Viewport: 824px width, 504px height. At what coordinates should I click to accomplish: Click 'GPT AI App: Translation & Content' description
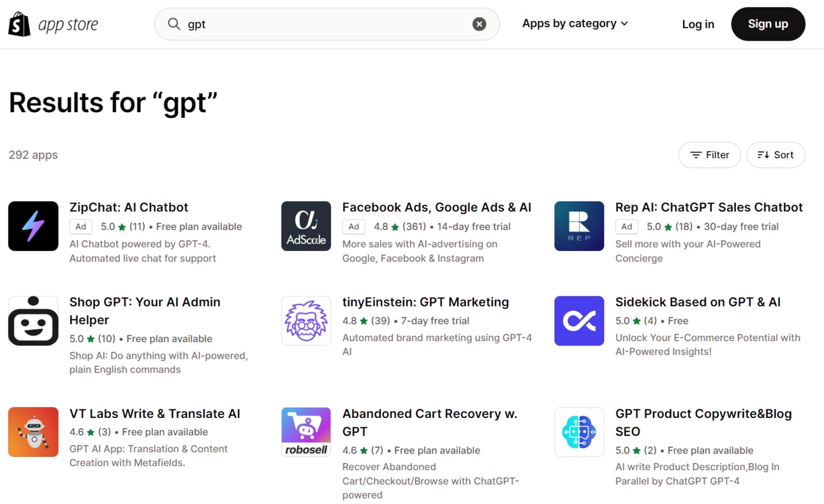[149, 456]
